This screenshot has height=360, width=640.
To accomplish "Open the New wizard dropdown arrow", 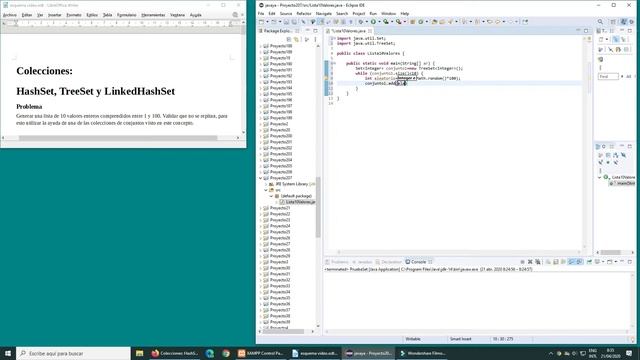I will (267, 22).
